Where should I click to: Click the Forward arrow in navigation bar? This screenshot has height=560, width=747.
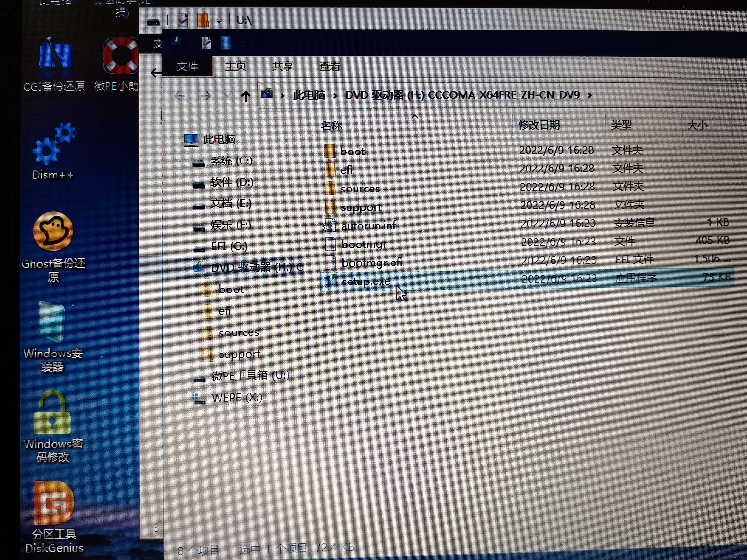[206, 96]
